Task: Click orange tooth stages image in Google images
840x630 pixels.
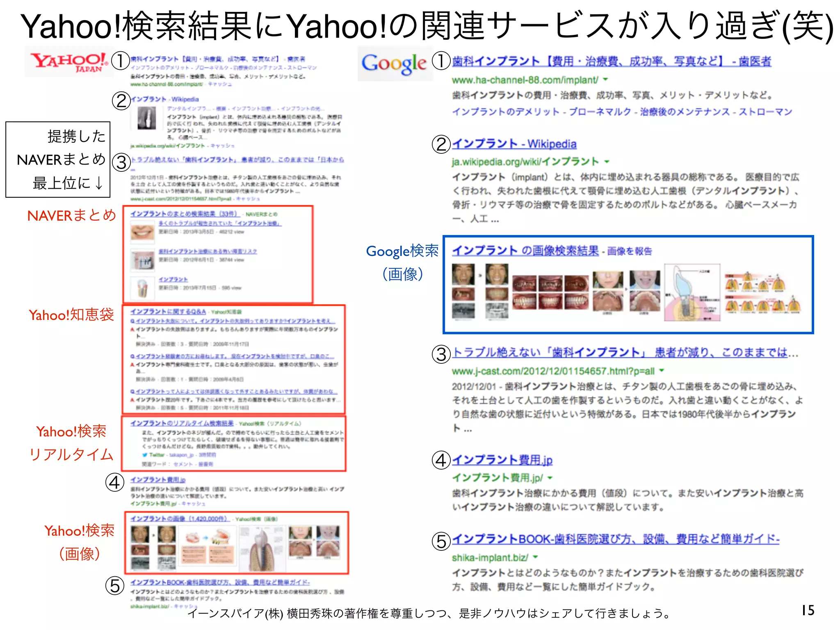Action: pyautogui.click(x=762, y=293)
